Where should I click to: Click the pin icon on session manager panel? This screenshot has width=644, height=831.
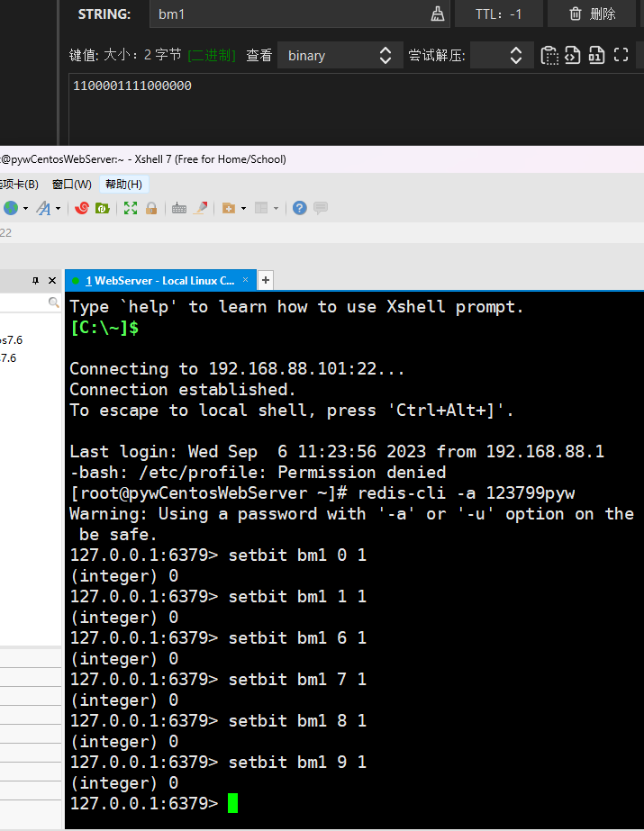35,280
